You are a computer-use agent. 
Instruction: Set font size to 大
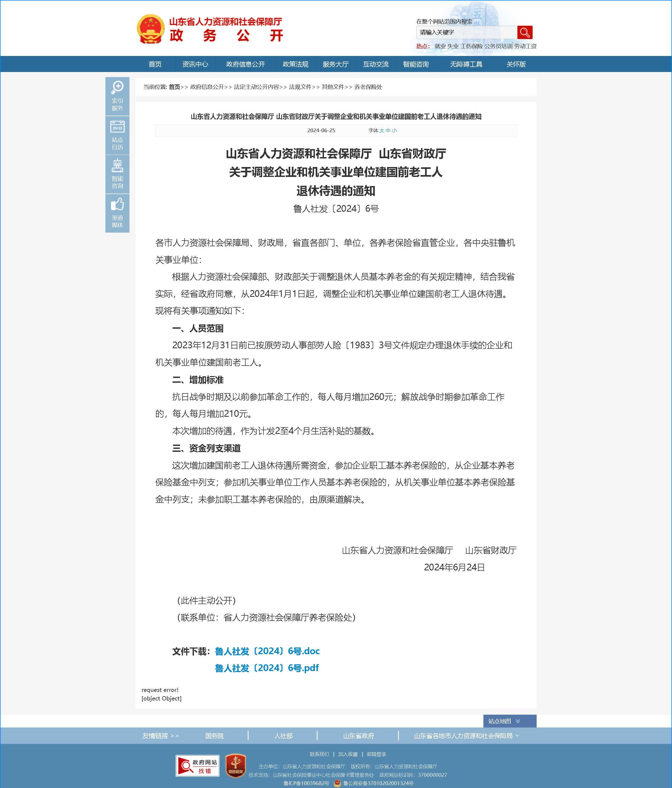coord(381,130)
